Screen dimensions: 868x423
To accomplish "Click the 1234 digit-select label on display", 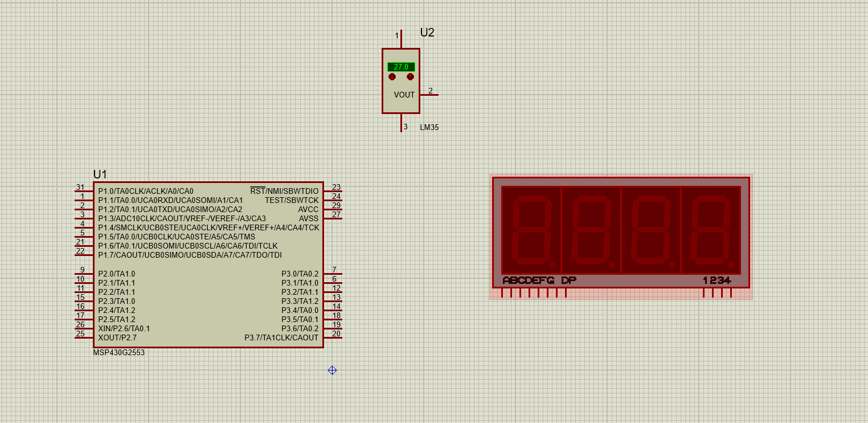I will 716,280.
